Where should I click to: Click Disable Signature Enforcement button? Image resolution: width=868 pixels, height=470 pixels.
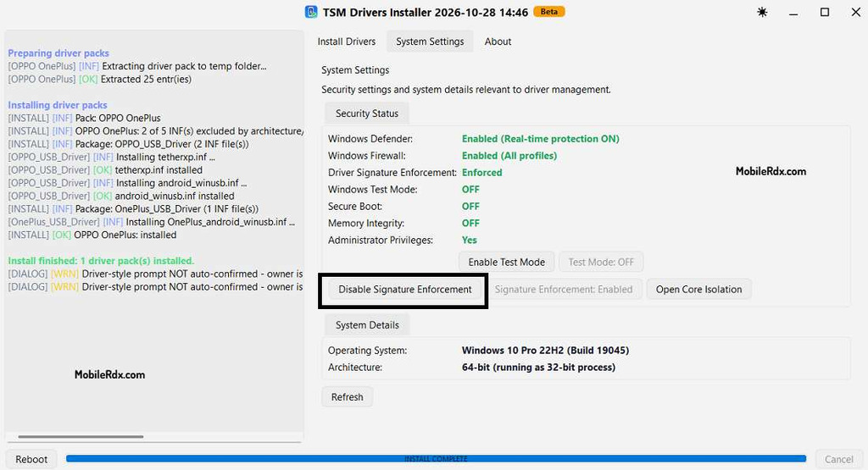404,289
